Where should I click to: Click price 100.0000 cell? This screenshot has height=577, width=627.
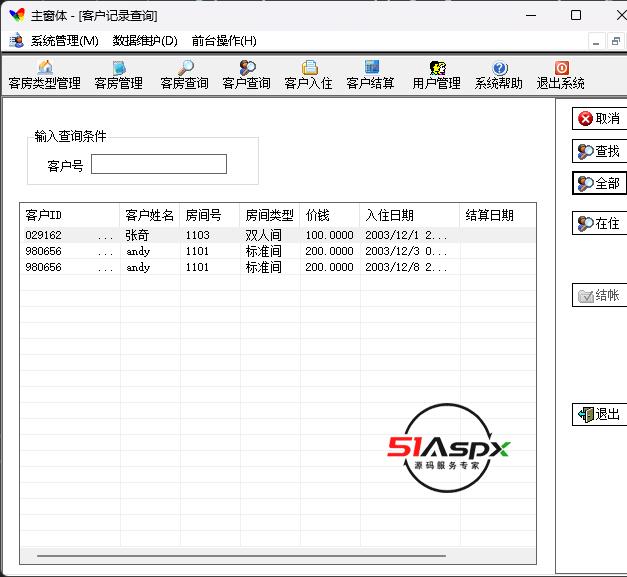(x=329, y=235)
